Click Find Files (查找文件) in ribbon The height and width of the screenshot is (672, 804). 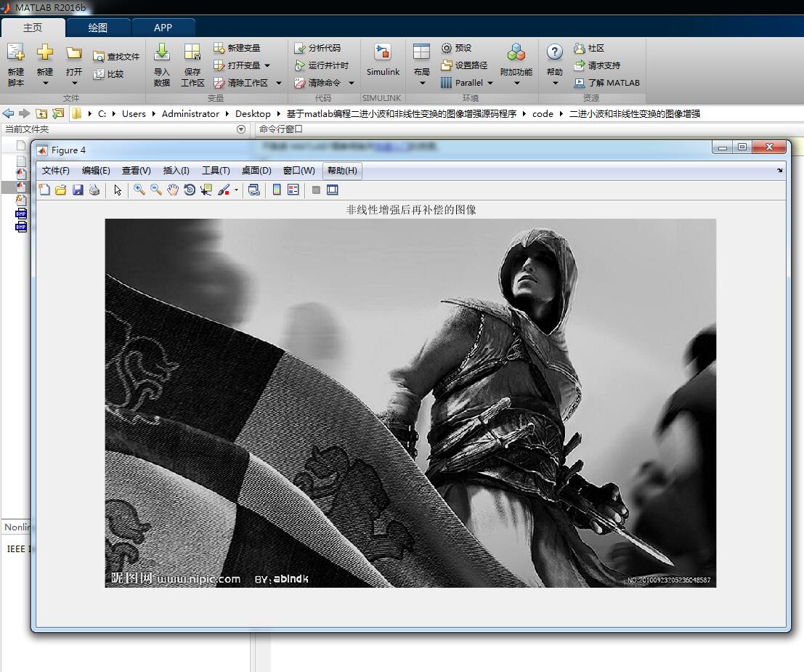116,57
